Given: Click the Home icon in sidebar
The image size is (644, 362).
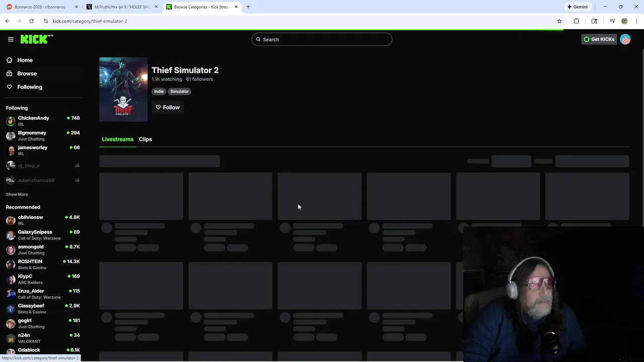Looking at the screenshot, I should point(10,60).
